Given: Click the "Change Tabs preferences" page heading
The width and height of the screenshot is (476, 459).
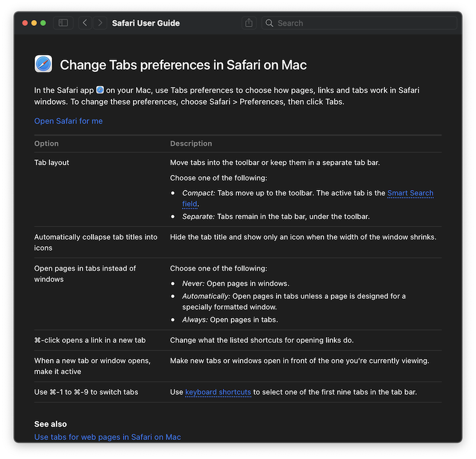Looking at the screenshot, I should pos(183,65).
